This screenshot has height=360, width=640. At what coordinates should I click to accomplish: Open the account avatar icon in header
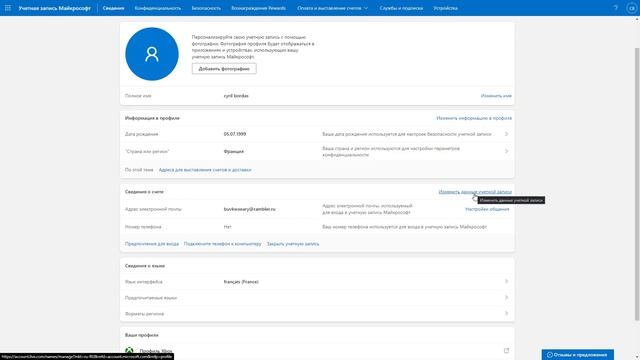point(631,8)
